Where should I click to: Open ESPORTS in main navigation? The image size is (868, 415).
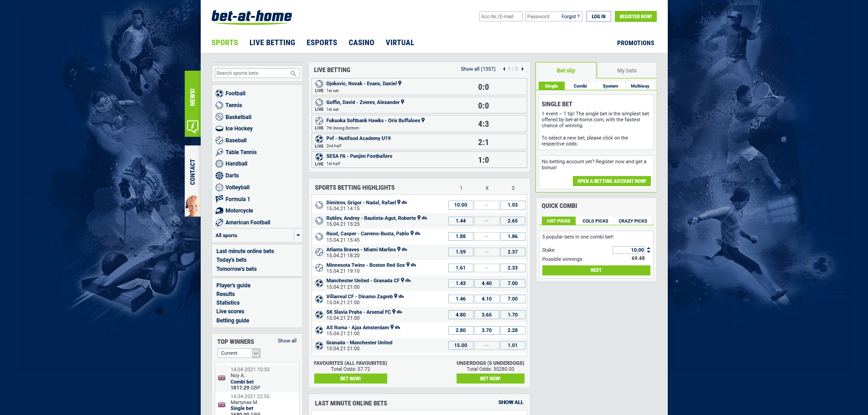322,43
